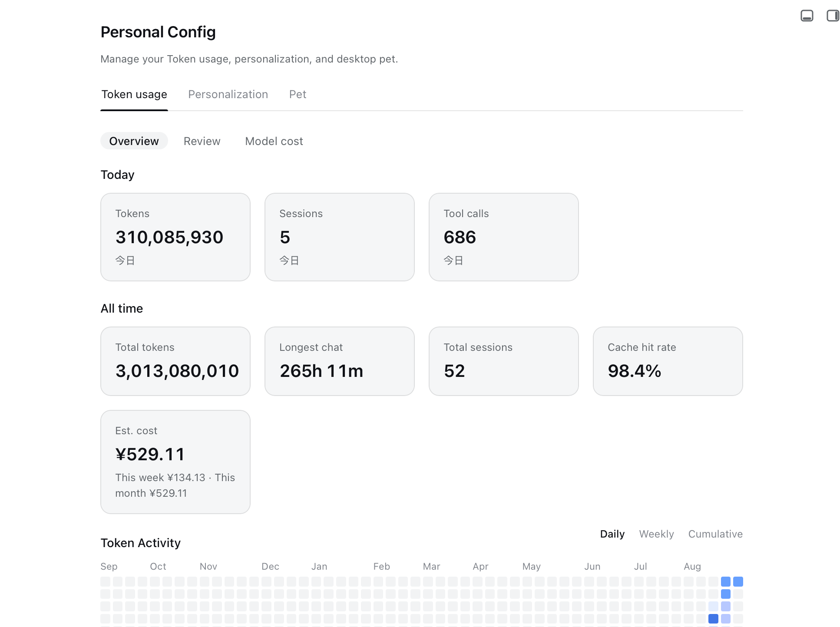Click the Jan month label
Viewport: 840px width, 627px height.
coord(319,566)
